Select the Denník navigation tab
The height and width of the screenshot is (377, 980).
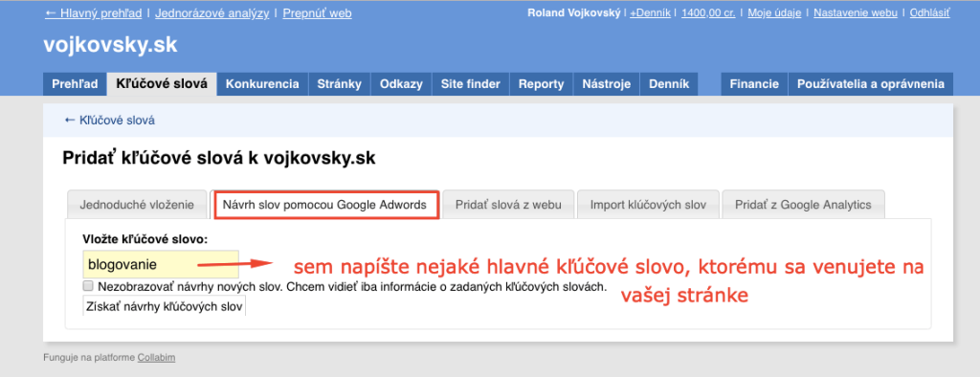click(669, 84)
